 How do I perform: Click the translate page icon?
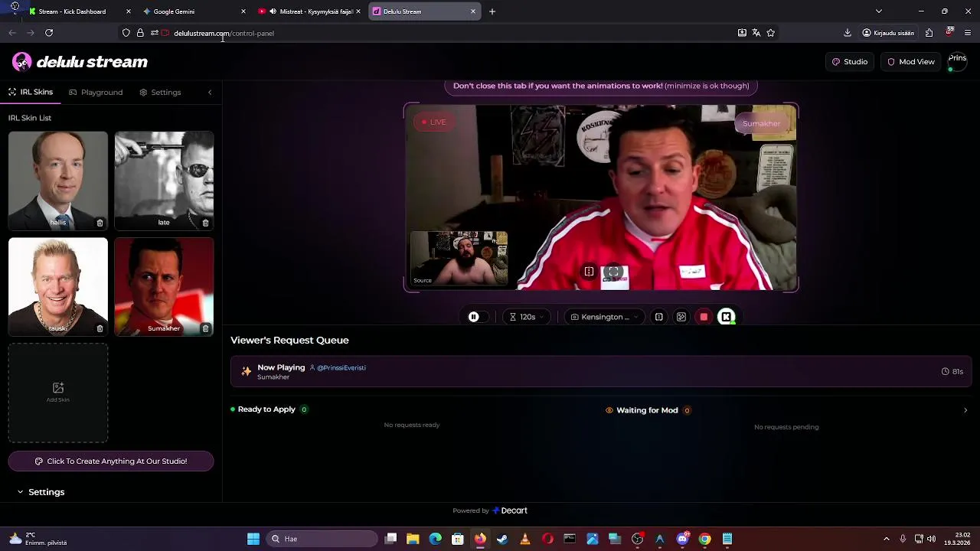point(756,33)
